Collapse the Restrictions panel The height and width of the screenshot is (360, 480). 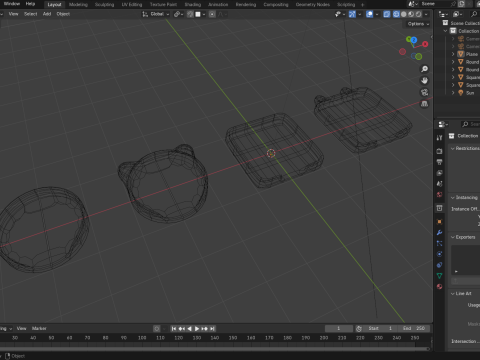(453, 148)
